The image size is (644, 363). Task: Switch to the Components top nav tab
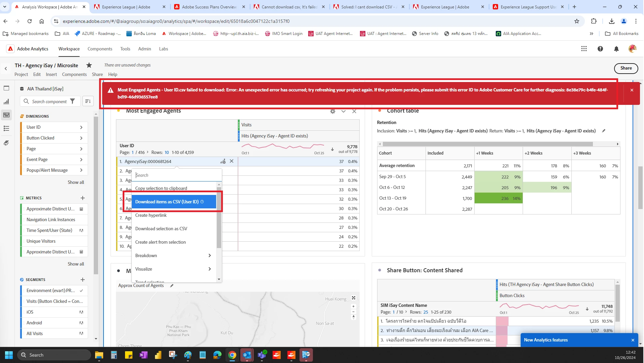[x=100, y=49]
